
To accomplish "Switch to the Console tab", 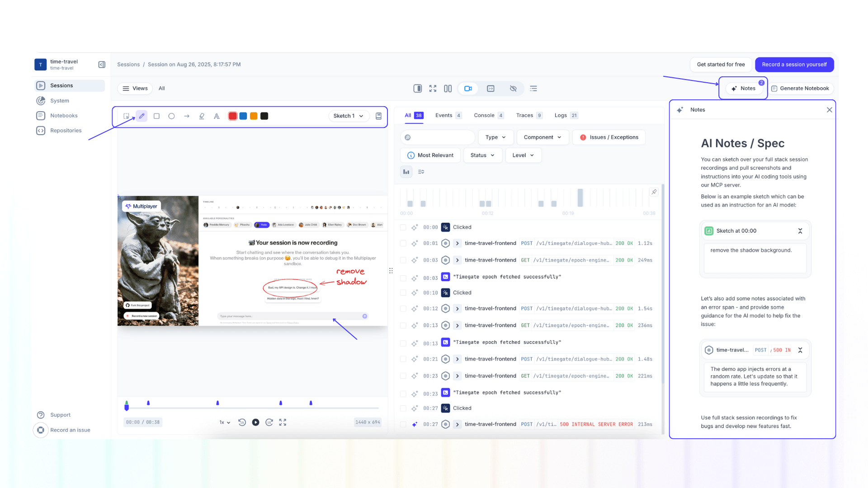I will tap(484, 115).
